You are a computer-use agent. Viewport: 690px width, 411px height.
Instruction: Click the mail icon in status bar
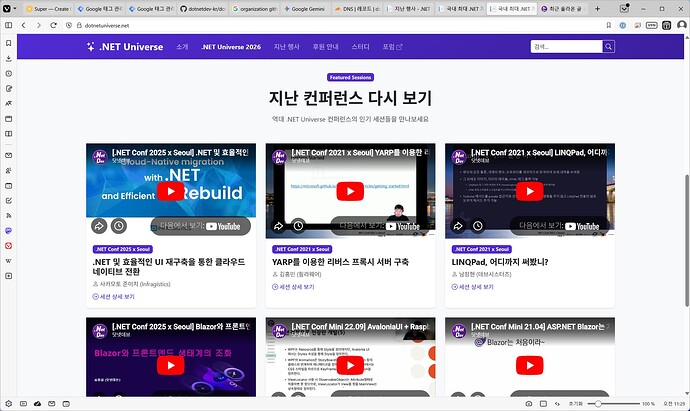[x=51, y=404]
